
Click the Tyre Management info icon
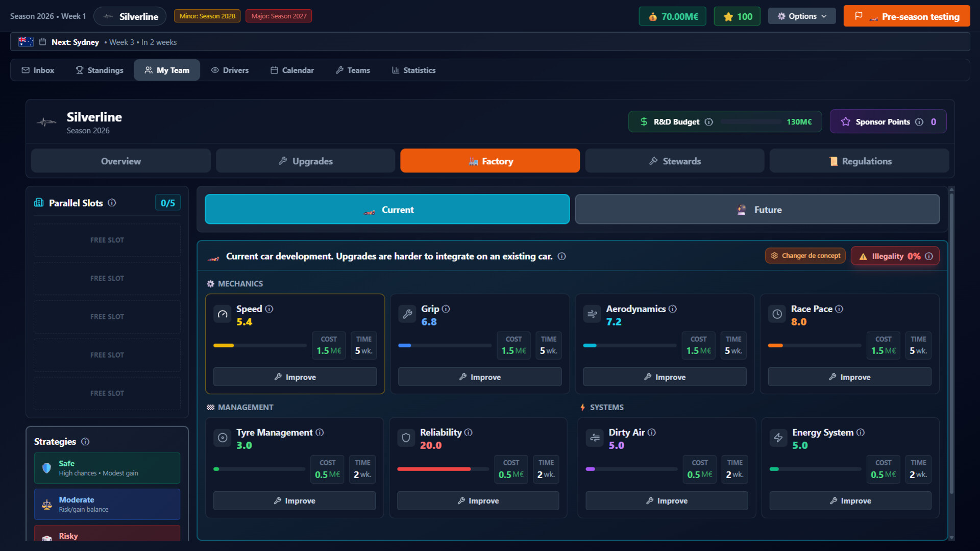click(x=320, y=432)
